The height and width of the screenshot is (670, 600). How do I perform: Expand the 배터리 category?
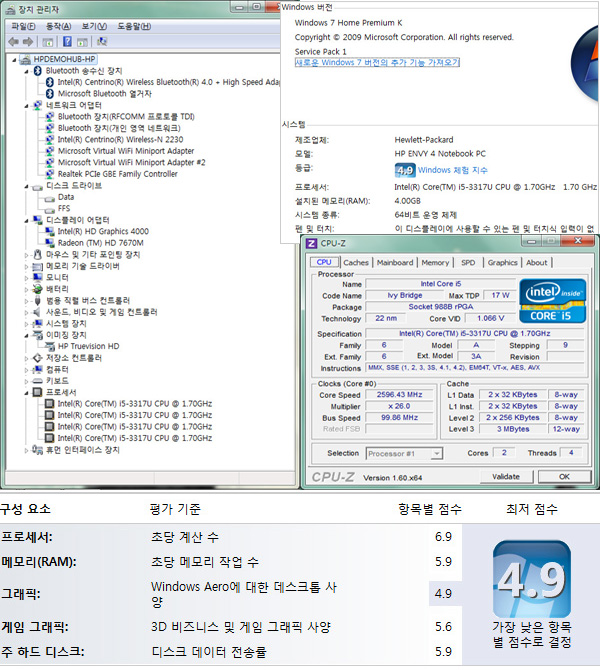pos(26,290)
